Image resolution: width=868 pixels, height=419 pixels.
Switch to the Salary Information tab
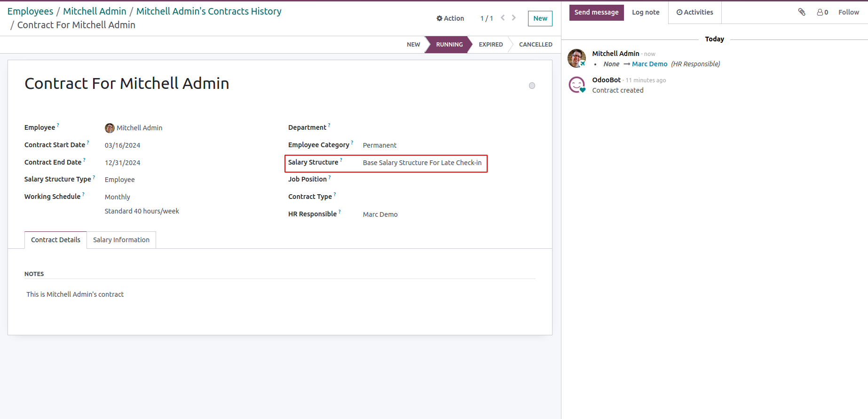[x=121, y=240]
